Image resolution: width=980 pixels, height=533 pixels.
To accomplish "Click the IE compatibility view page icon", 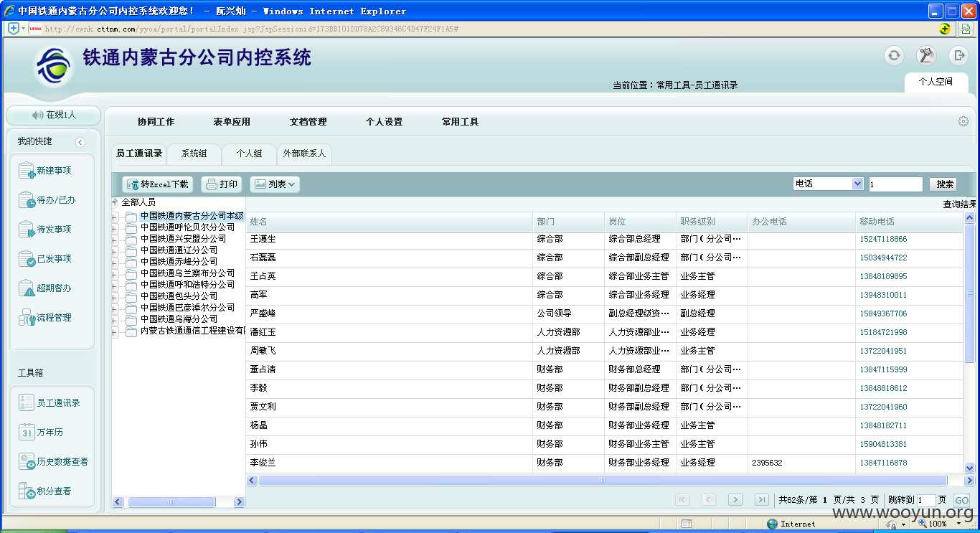I will (966, 29).
